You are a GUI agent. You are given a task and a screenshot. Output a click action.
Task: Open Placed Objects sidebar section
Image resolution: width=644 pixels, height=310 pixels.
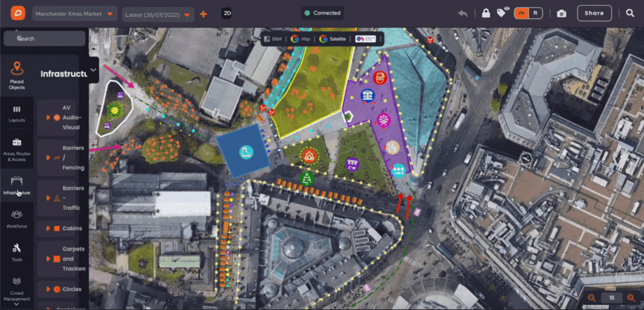pos(16,76)
